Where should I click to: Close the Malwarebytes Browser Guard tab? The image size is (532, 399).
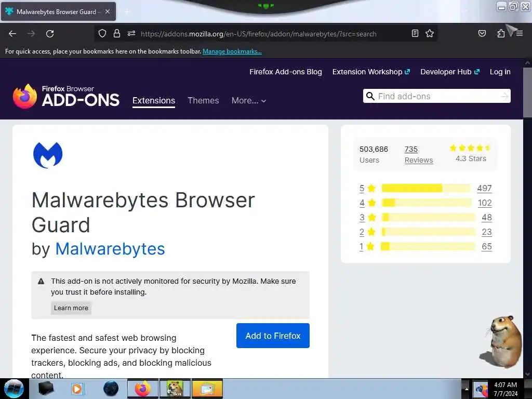click(107, 11)
